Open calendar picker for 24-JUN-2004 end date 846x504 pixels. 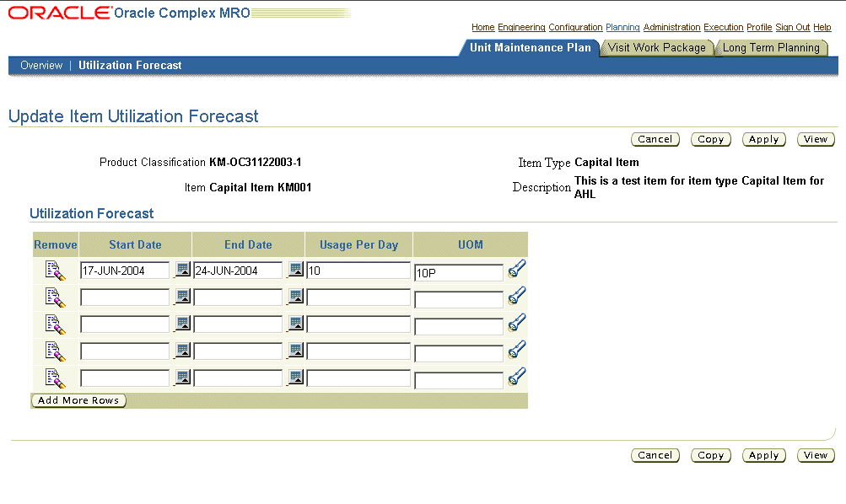coord(296,269)
